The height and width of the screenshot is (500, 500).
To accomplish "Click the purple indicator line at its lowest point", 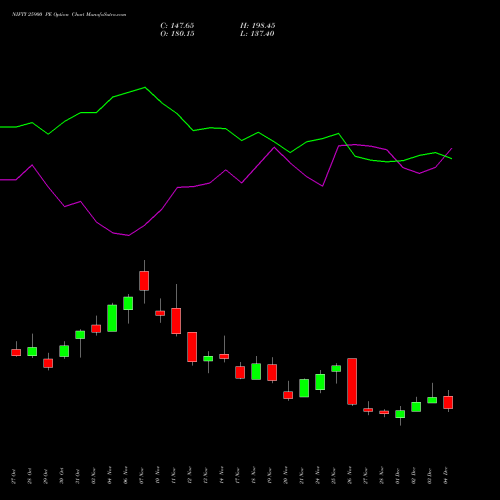I will click(x=129, y=235).
